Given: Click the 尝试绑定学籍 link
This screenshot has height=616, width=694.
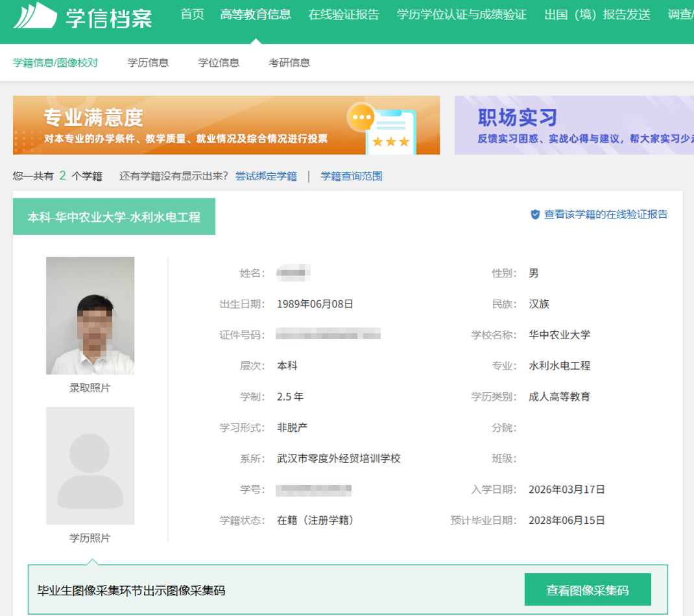Looking at the screenshot, I should coord(266,176).
